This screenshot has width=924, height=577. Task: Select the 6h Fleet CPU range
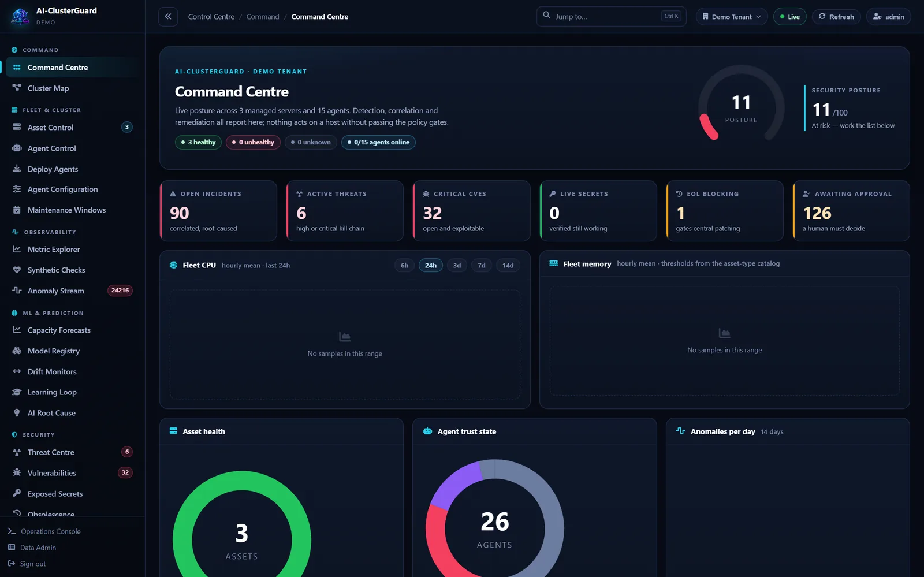pos(404,265)
